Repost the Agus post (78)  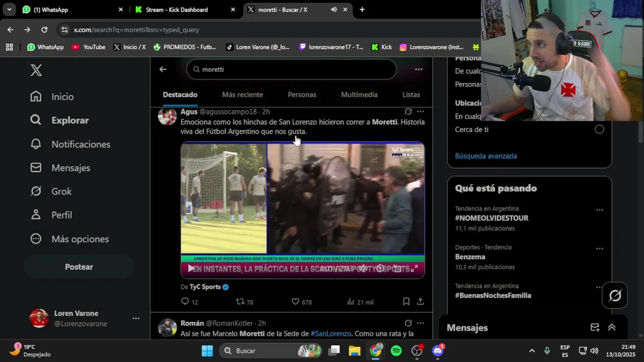click(245, 302)
